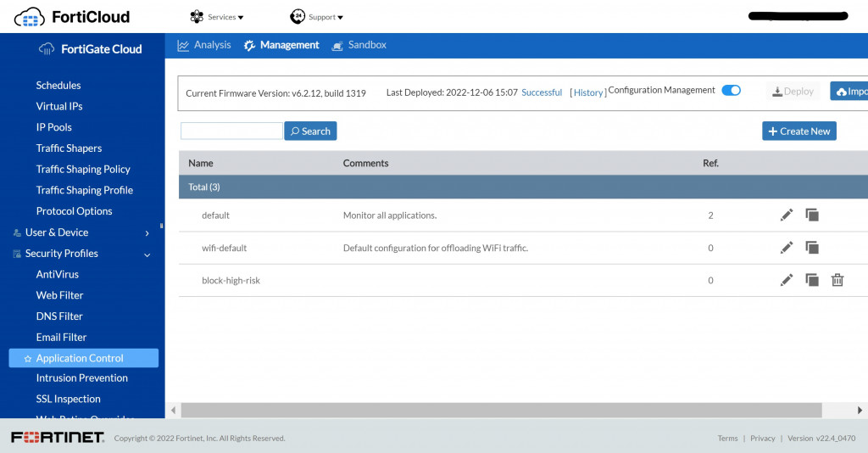This screenshot has width=868, height=453.
Task: Open the deployment History link
Action: click(x=588, y=92)
